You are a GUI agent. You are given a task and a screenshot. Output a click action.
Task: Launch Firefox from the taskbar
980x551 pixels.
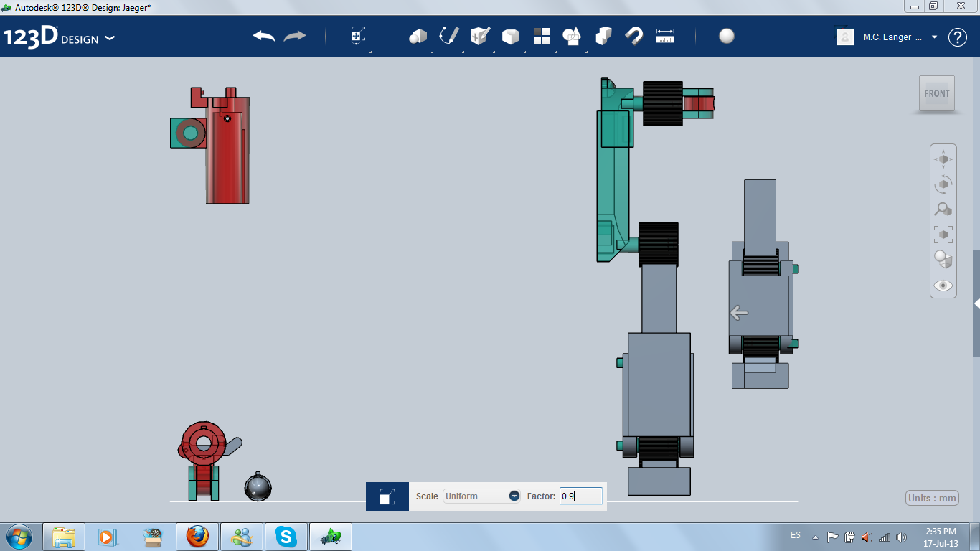(x=197, y=536)
